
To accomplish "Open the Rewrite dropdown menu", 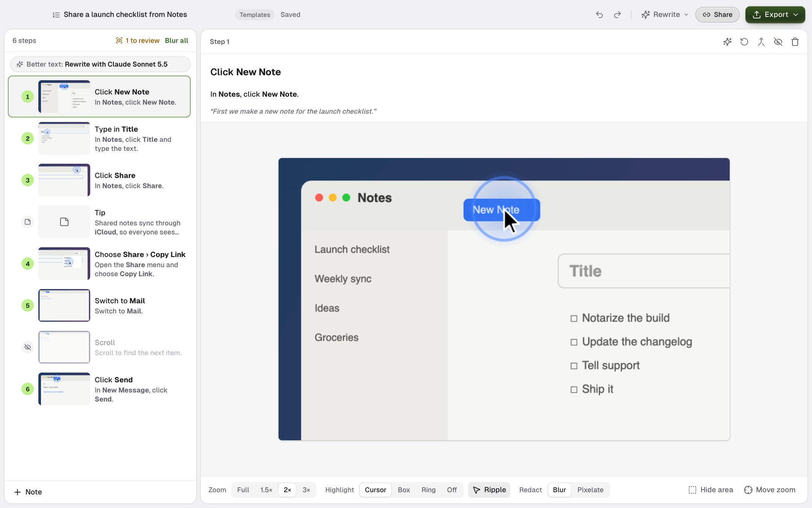I will (x=665, y=15).
